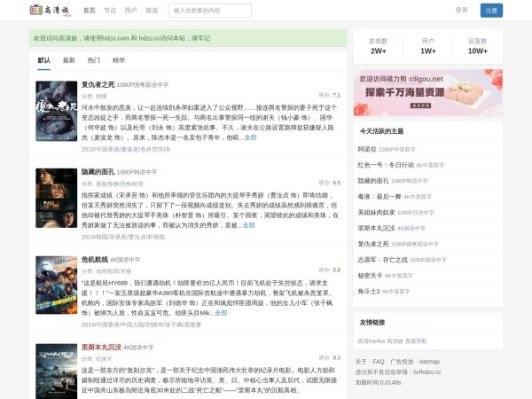Expand 全部 for 复仇者之死 description
The height and width of the screenshot is (399, 532).
click(x=250, y=137)
